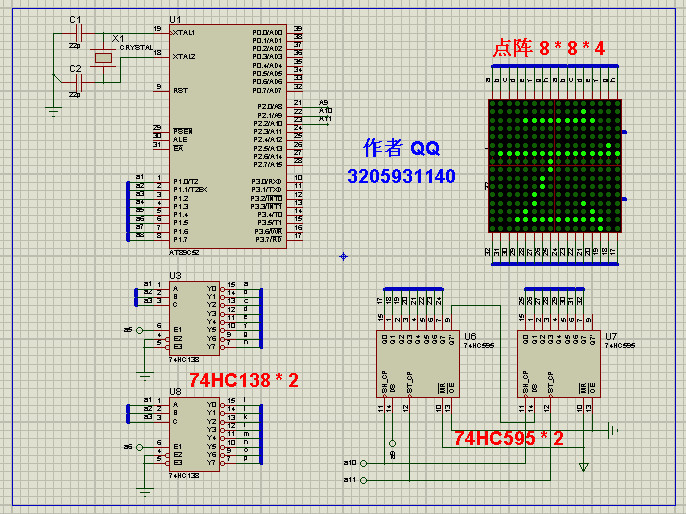686x514 pixels.
Task: Click the green LED dot matrix display
Action: (555, 166)
